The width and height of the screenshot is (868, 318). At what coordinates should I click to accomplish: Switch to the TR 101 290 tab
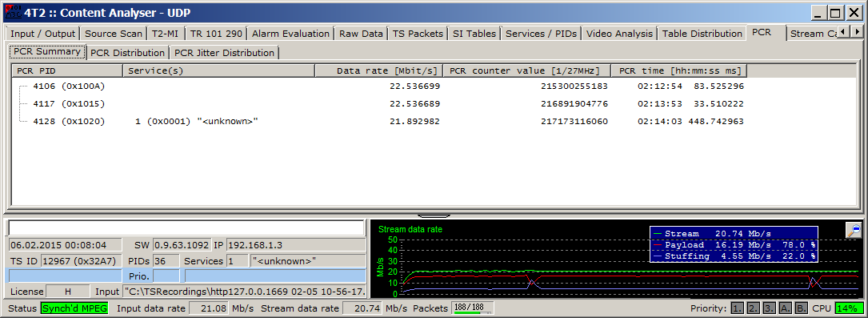tap(216, 33)
